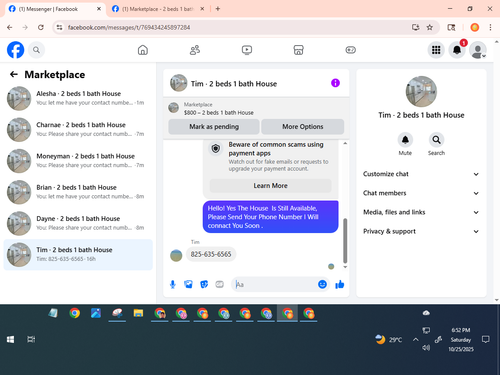Open Facebook home via logo
This screenshot has width=500, height=375.
[15, 50]
